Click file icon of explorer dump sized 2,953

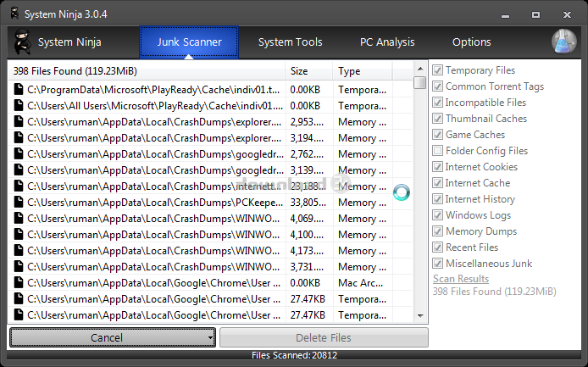coord(19,122)
